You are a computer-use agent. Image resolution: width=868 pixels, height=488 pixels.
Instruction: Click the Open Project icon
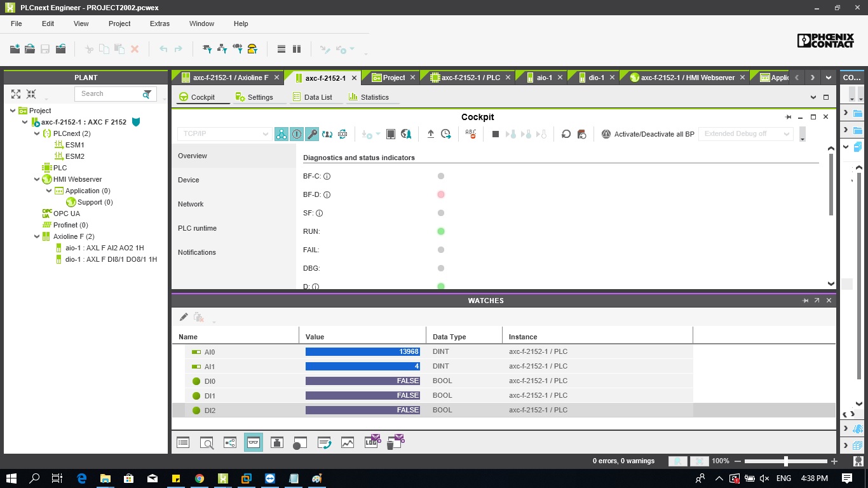click(30, 49)
